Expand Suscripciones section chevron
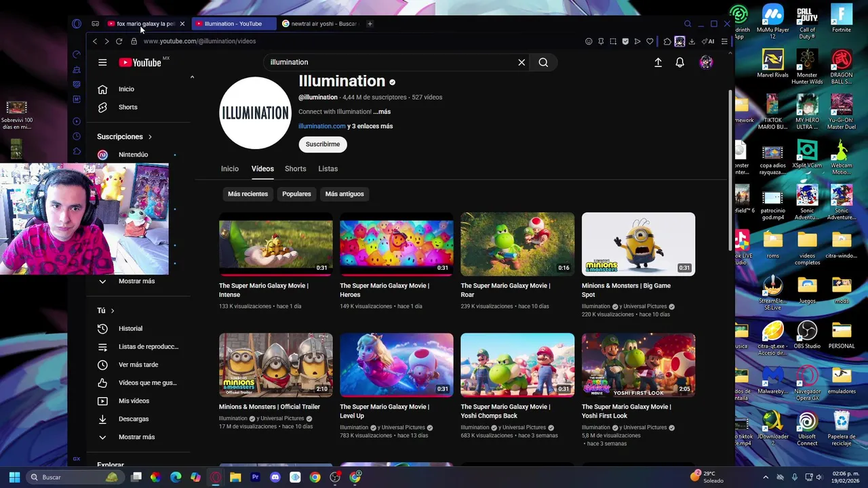 coord(150,137)
